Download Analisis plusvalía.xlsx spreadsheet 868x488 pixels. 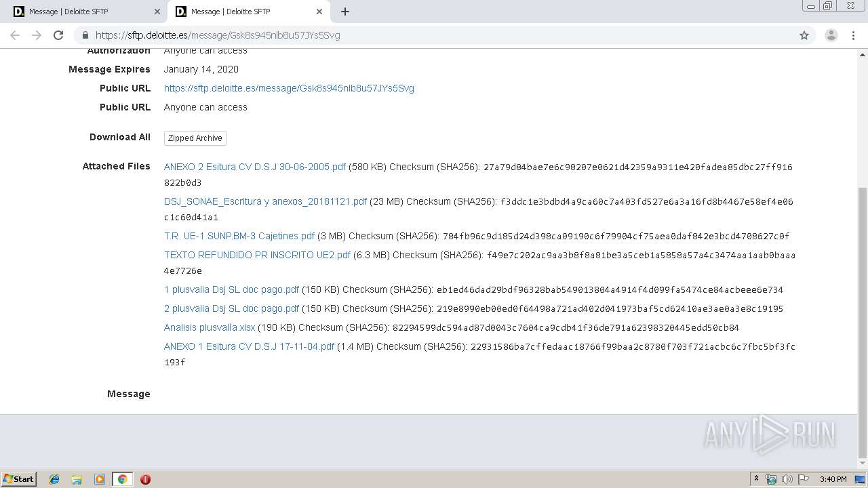[210, 327]
